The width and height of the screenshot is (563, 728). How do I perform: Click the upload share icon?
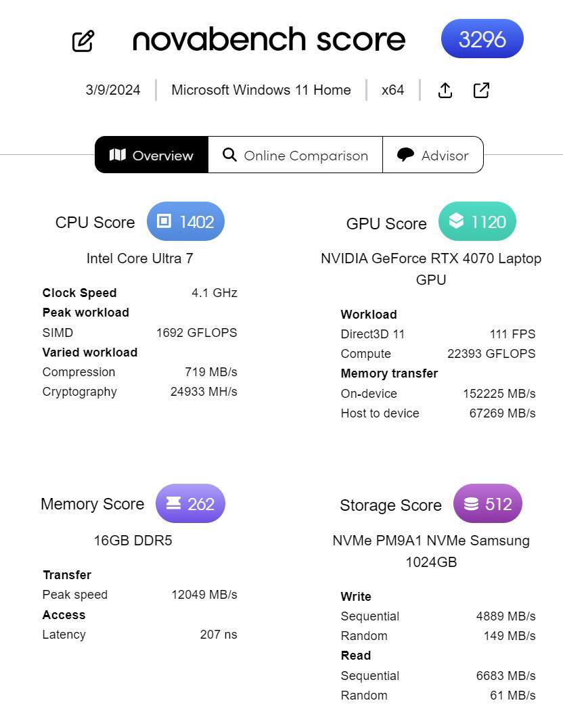pyautogui.click(x=445, y=90)
